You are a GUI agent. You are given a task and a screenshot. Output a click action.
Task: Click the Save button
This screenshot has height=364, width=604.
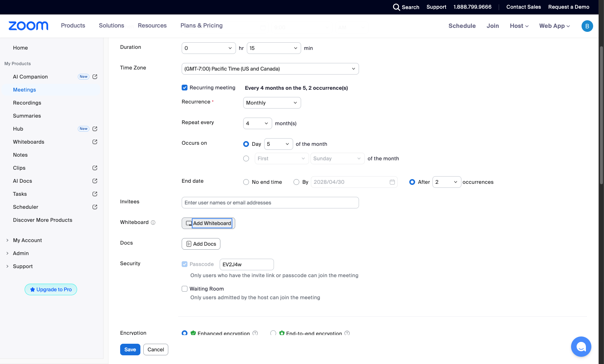[x=130, y=350]
